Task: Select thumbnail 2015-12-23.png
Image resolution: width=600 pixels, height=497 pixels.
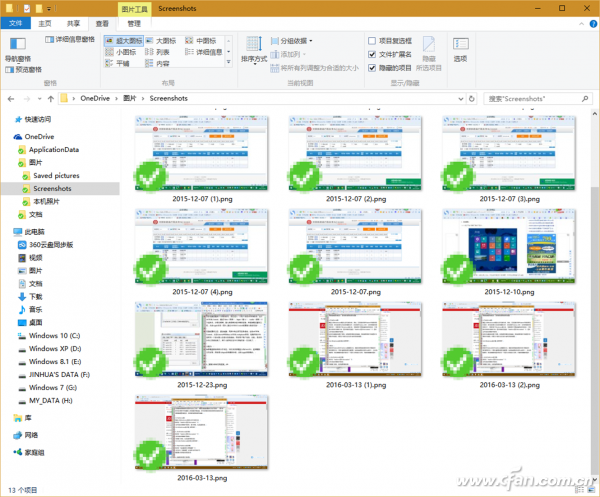Action: tap(202, 339)
